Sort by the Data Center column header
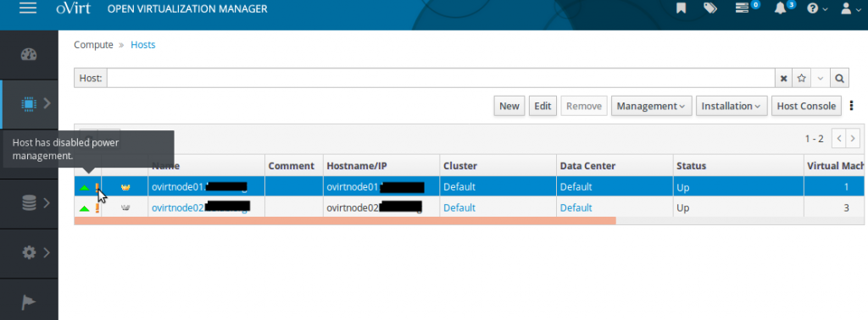 (615, 166)
